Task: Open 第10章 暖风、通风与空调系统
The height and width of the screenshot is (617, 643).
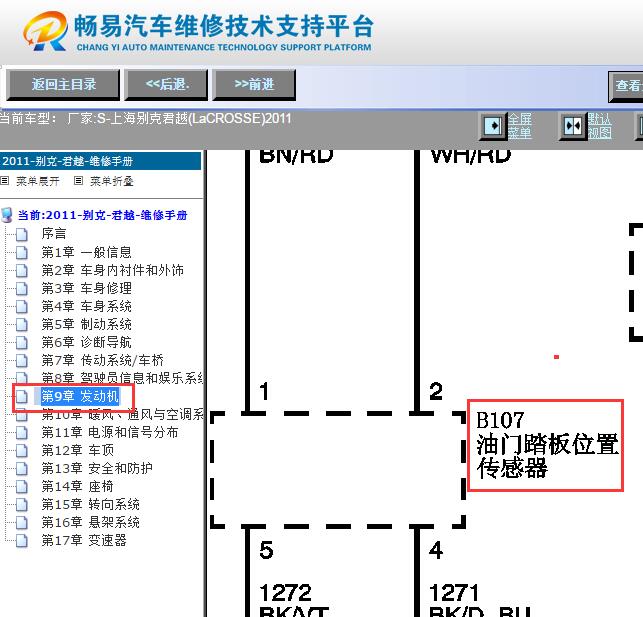Action: coord(122,414)
